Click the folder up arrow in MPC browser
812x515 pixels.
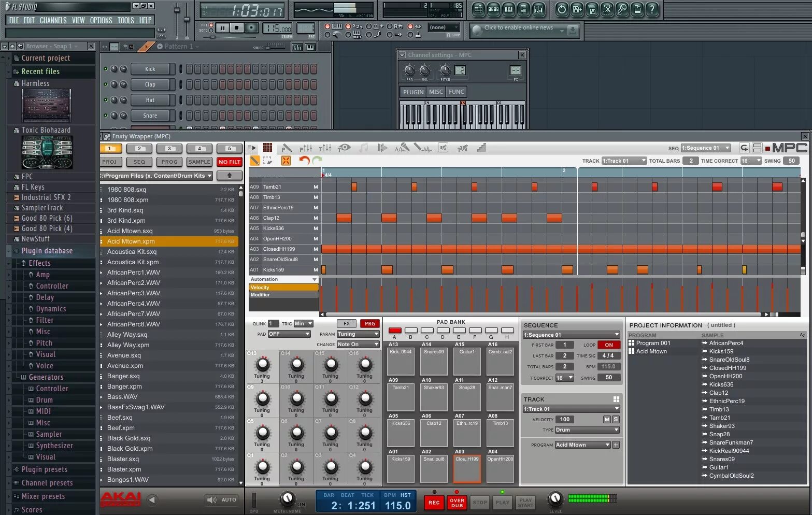(x=230, y=176)
